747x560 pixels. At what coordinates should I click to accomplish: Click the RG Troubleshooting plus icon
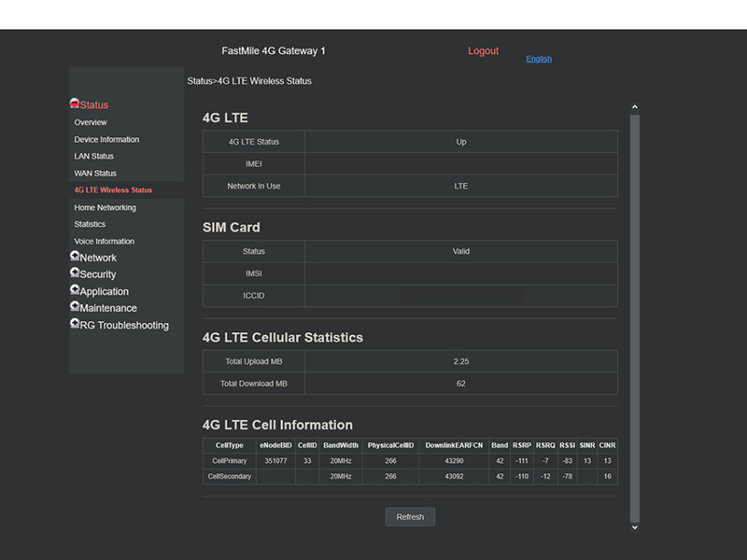click(75, 324)
